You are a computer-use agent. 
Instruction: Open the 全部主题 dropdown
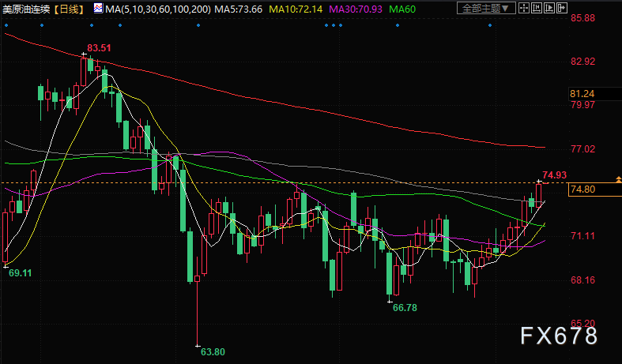pyautogui.click(x=486, y=8)
